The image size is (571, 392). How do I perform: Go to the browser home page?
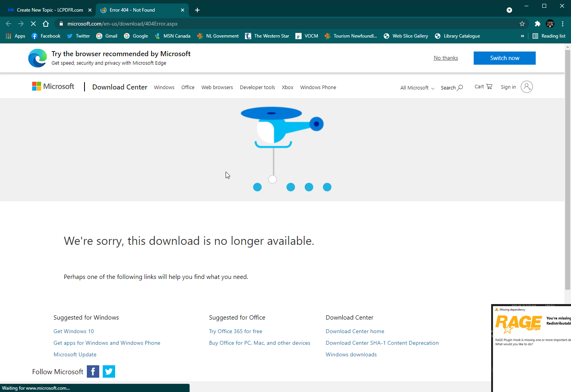[x=46, y=24]
